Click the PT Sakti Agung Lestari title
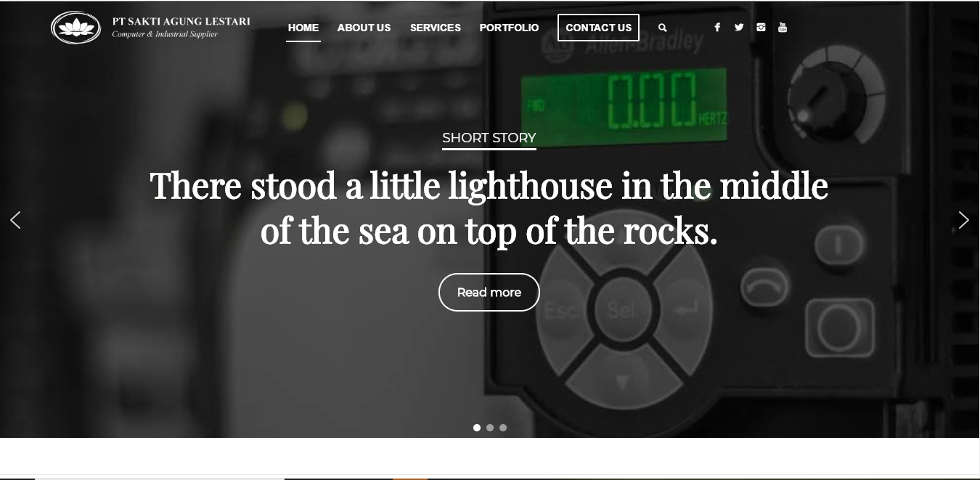 [x=181, y=21]
